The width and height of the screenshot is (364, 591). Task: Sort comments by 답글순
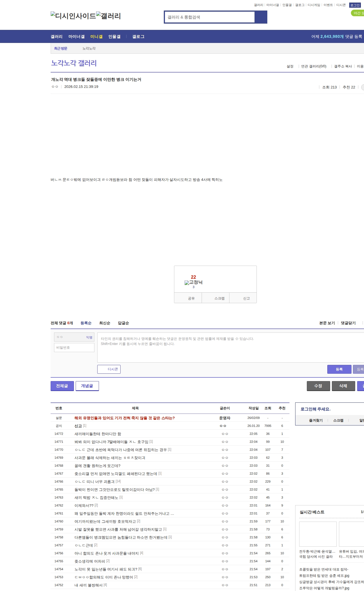[123, 323]
